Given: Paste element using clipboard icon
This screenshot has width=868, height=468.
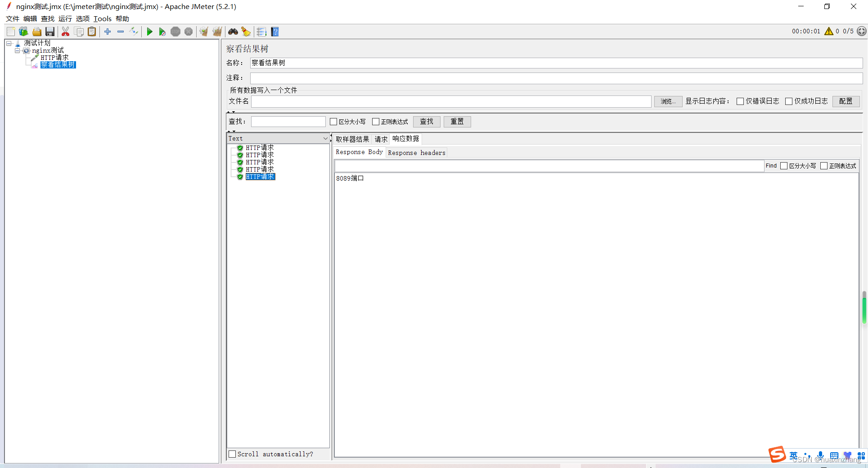Looking at the screenshot, I should pyautogui.click(x=92, y=32).
